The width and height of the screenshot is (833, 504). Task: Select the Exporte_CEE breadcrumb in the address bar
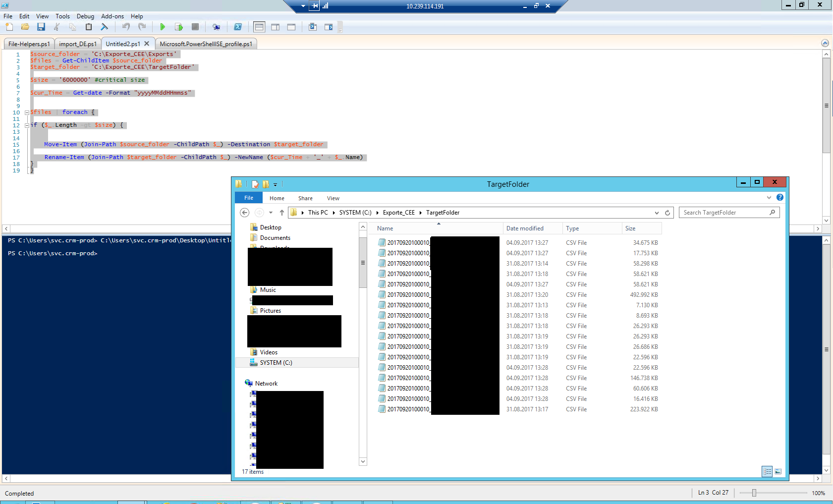point(398,213)
